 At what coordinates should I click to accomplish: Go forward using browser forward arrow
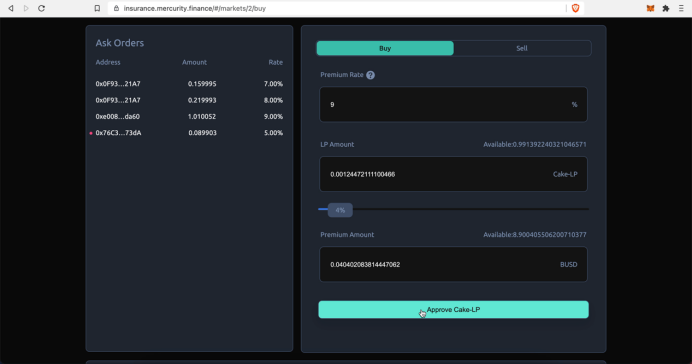coord(26,8)
